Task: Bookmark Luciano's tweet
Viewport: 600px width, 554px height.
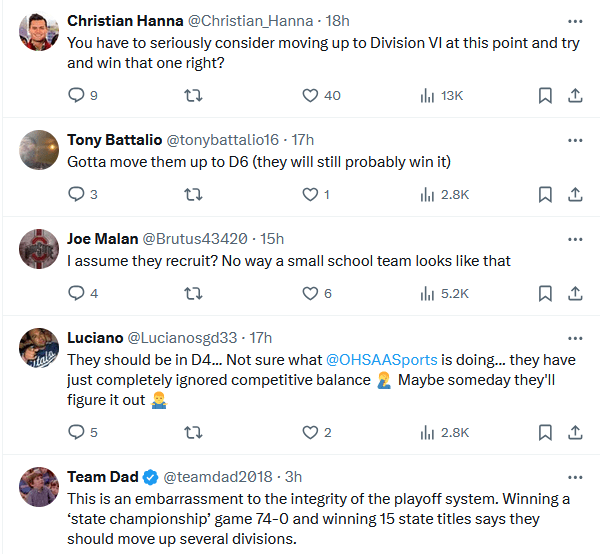Action: (545, 432)
